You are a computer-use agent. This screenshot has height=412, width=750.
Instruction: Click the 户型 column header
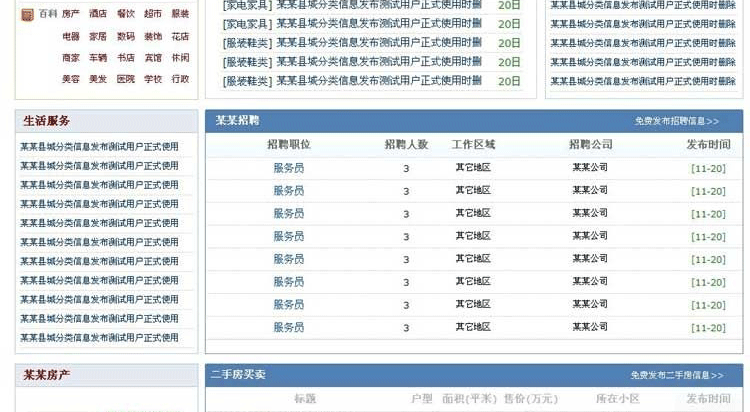tap(421, 399)
